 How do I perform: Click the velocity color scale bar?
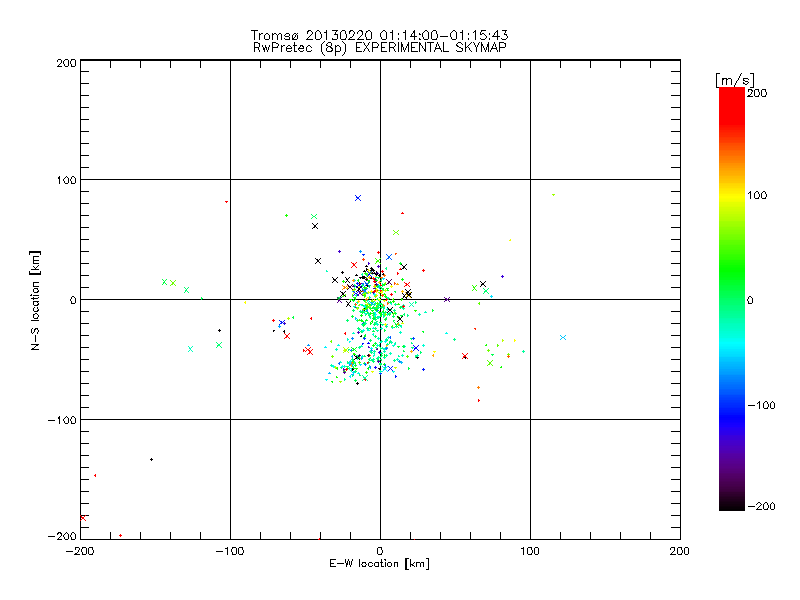[732, 299]
